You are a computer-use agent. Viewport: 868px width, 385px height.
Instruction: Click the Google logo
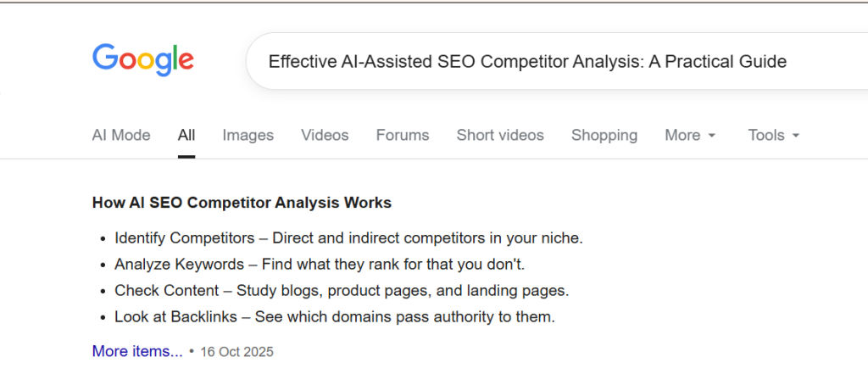[142, 59]
